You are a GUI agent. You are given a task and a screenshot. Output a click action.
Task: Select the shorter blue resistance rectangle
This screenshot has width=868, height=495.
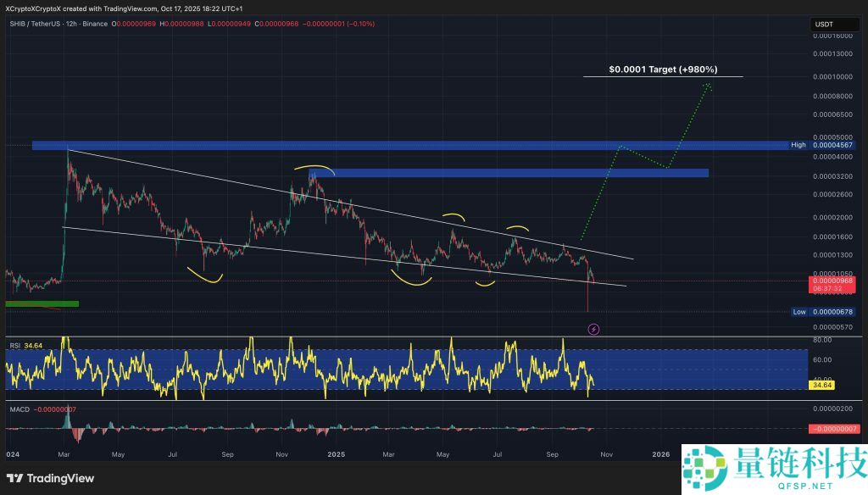(509, 173)
